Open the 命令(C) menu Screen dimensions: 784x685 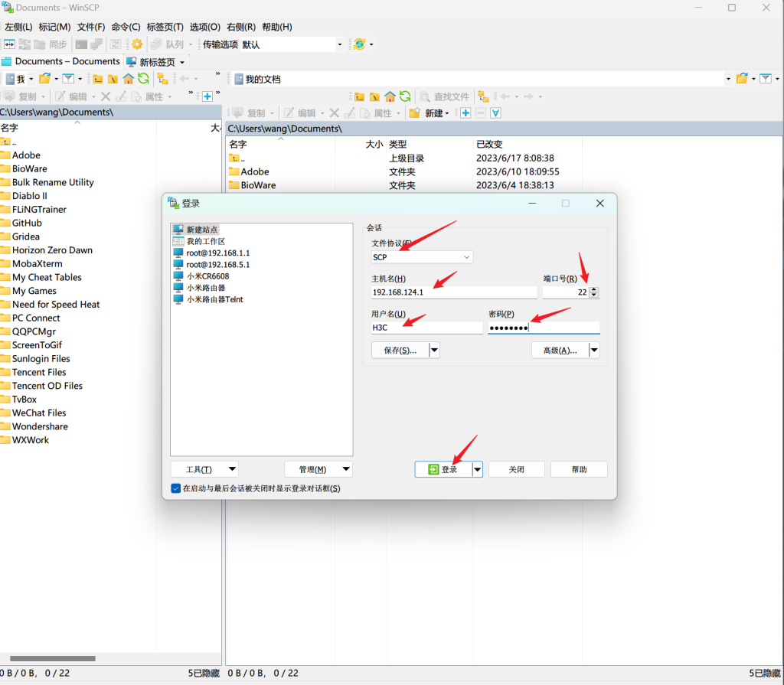pyautogui.click(x=126, y=27)
